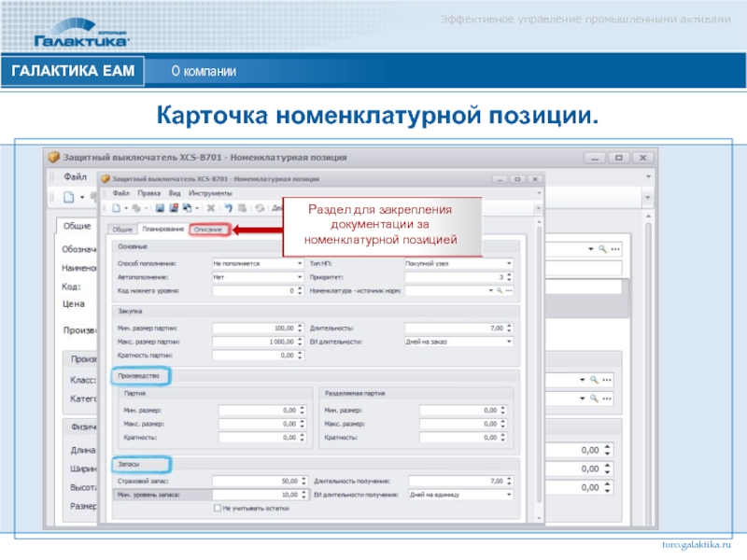Open the New icon arrow in back window
Viewport: 747px width, 560px height.
point(82,197)
